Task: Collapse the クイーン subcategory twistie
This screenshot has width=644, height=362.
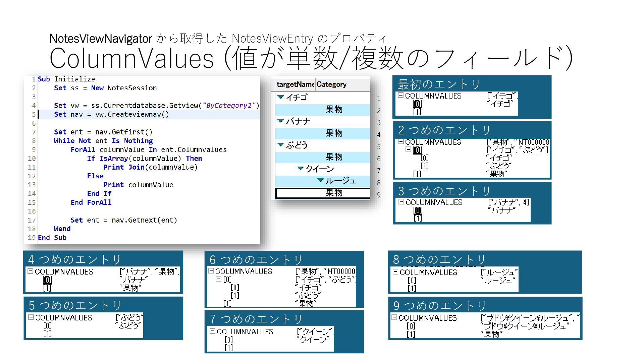Action: [x=301, y=169]
